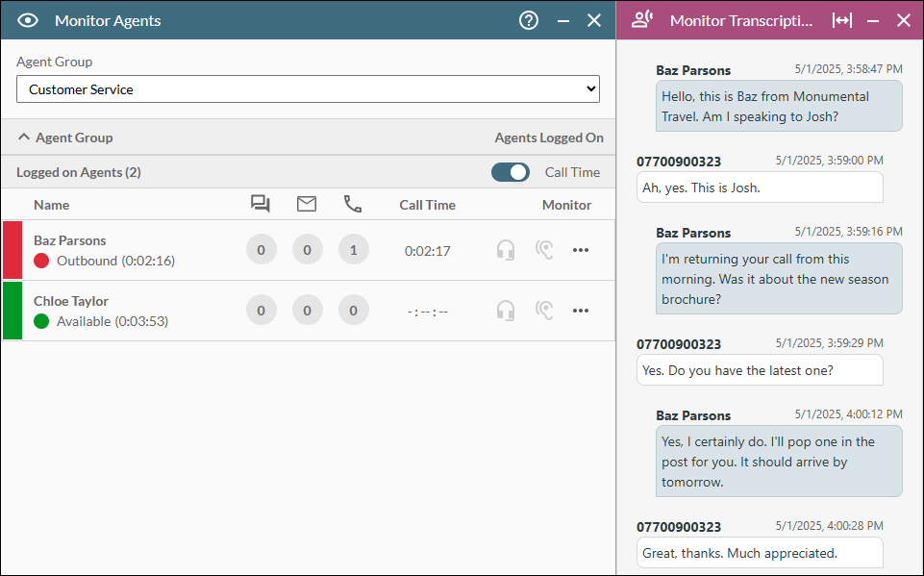Select the Baz Parsons agent row

click(135, 250)
